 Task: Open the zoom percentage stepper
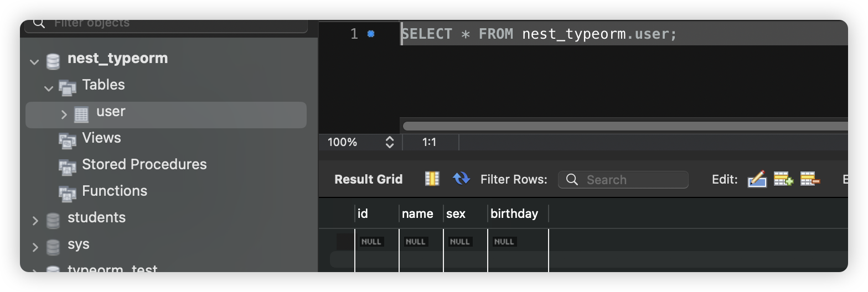click(389, 142)
